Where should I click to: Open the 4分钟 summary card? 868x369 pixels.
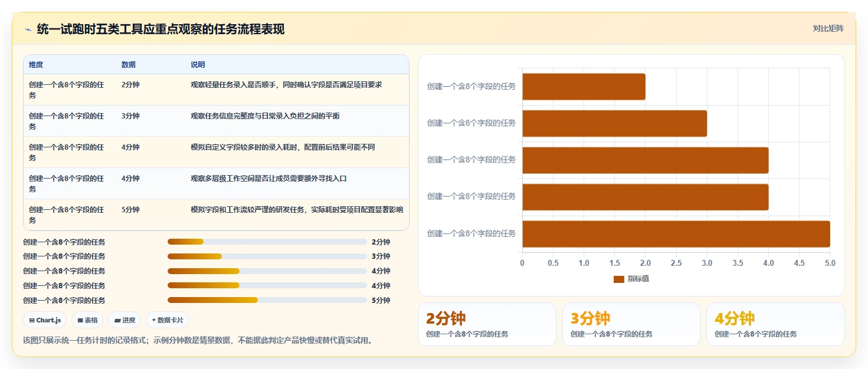click(x=775, y=324)
